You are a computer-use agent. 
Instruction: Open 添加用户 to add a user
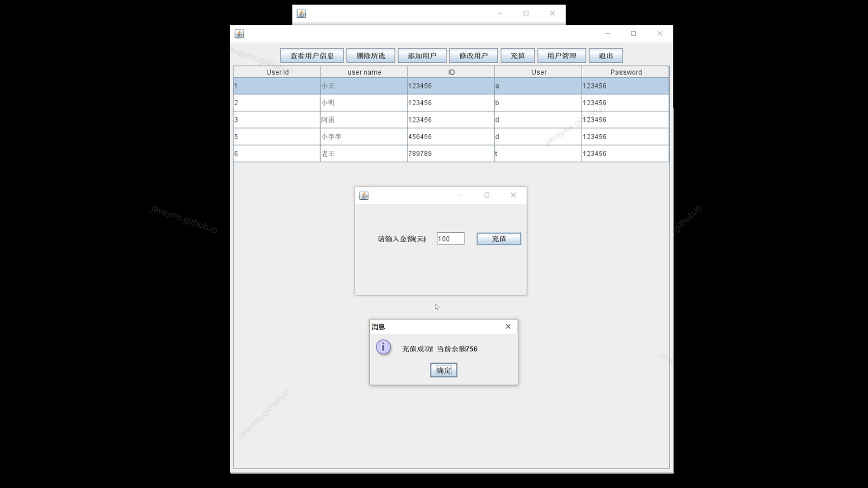421,55
